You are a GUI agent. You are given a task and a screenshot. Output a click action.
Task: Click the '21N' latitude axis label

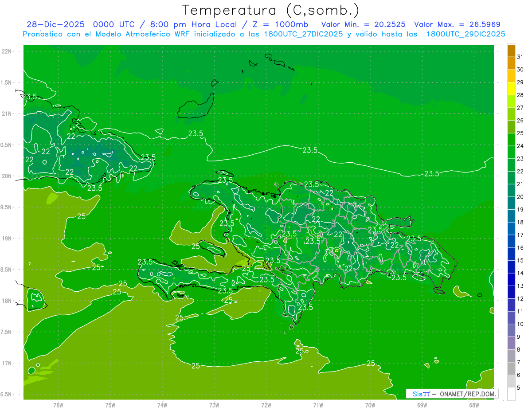coord(7,114)
